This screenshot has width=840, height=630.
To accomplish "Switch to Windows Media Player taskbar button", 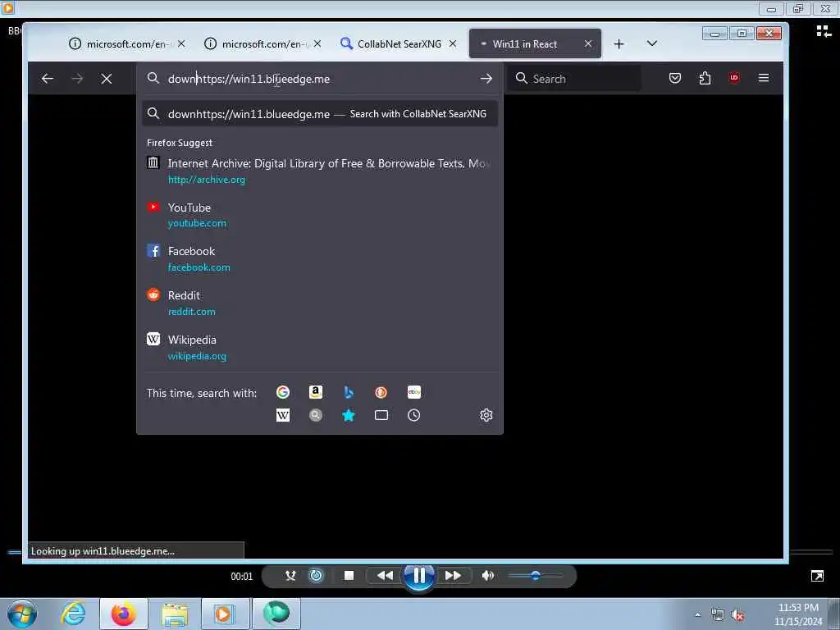I will click(x=223, y=614).
